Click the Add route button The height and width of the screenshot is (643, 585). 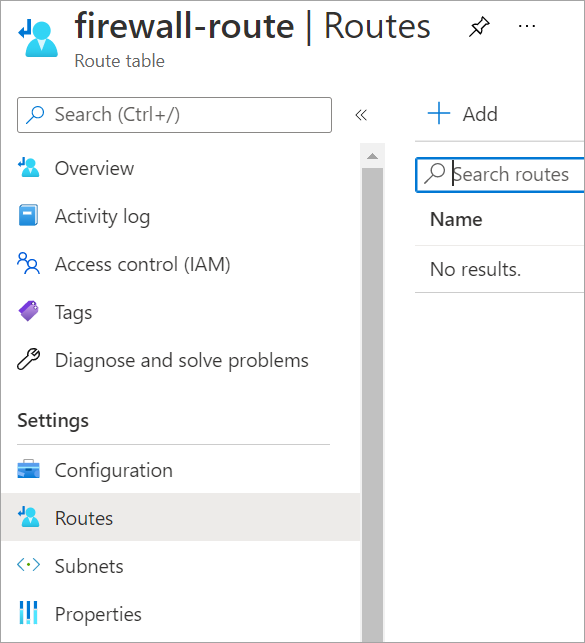462,113
